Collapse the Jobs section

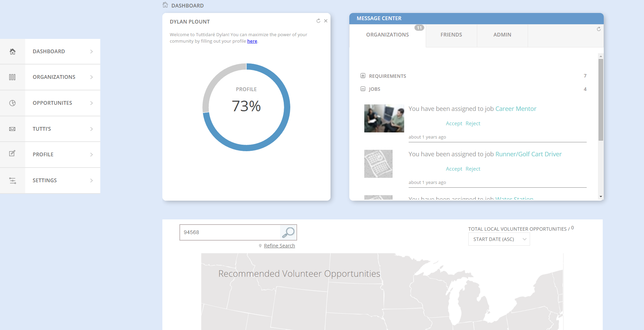(x=363, y=89)
